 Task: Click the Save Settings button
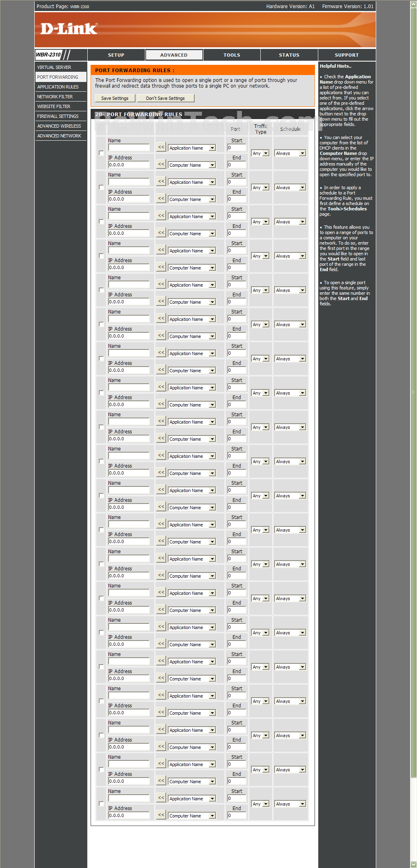(x=115, y=98)
